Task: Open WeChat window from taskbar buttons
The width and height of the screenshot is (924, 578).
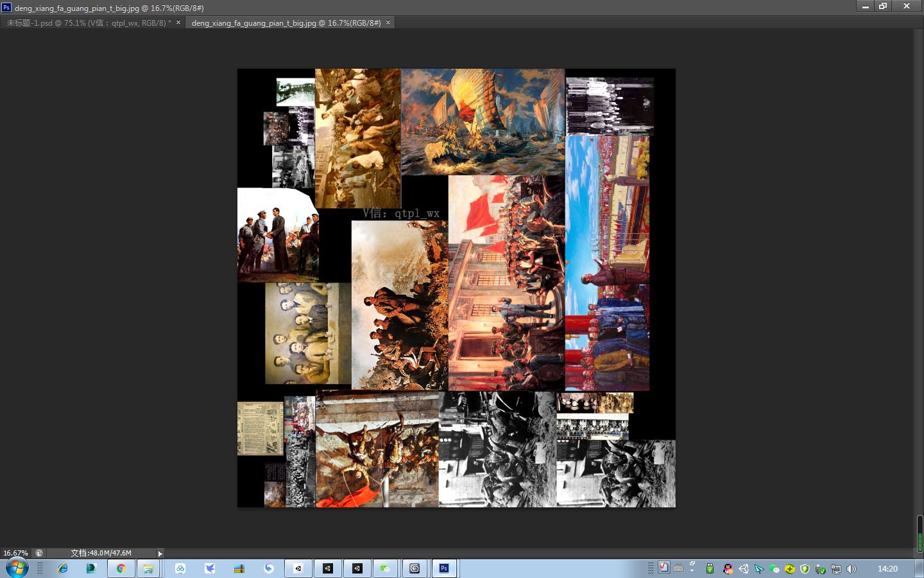Action: (385, 568)
